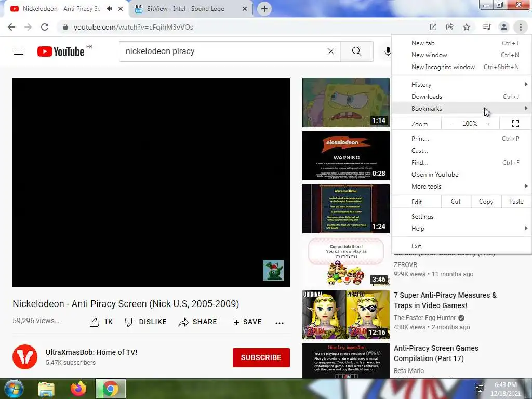Open 7 Super Anti-Piracy Measures video title
532x399 pixels.
[x=445, y=300]
